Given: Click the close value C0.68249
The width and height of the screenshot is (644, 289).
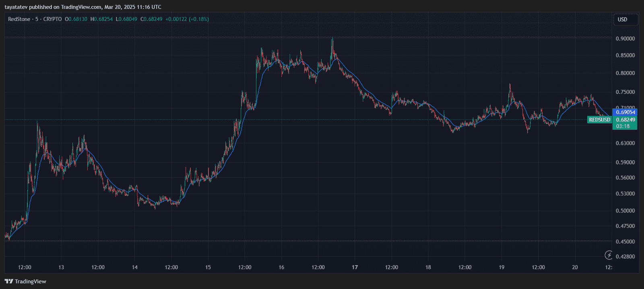Looking at the screenshot, I should coord(151,19).
